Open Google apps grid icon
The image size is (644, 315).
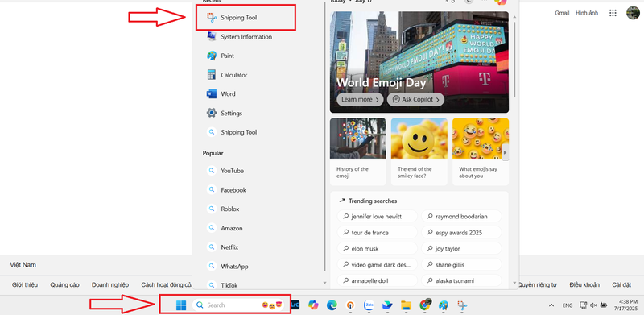(613, 13)
